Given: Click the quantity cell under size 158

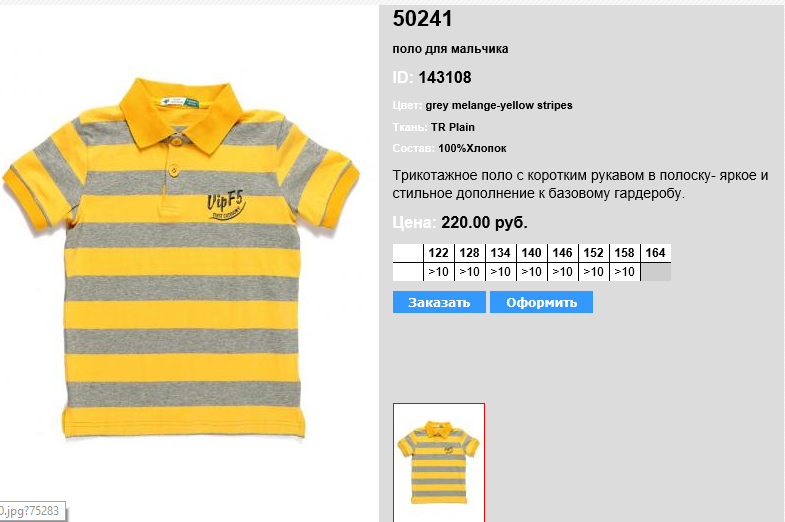Looking at the screenshot, I should (x=625, y=272).
